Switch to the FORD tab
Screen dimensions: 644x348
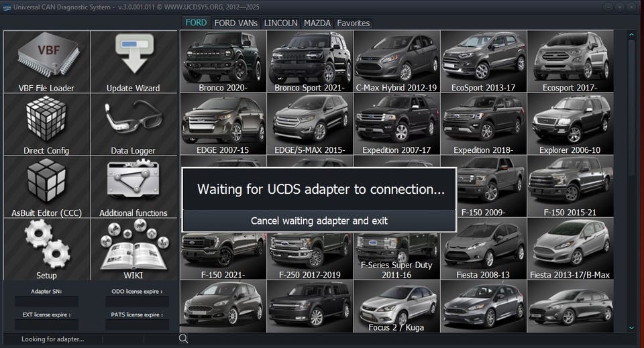pyautogui.click(x=196, y=23)
